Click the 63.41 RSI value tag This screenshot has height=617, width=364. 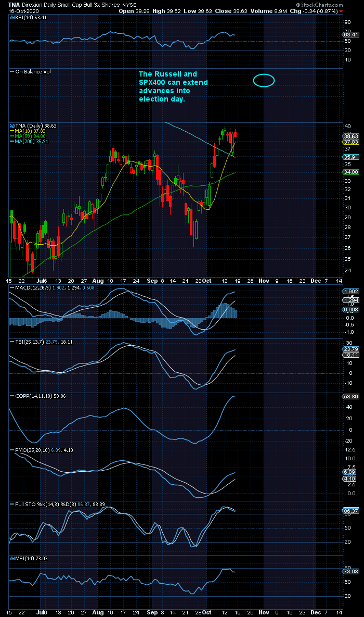[352, 35]
